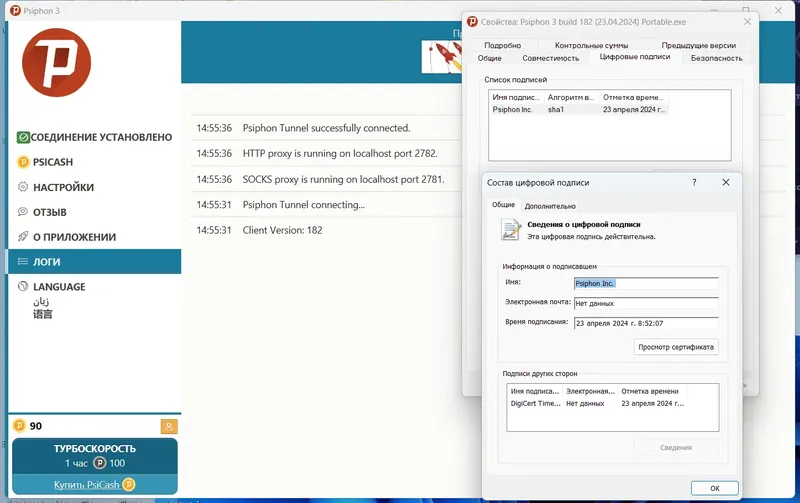Click the ТУРБОСКОРОСТЬ 1 час button
The width and height of the screenshot is (800, 503).
(x=95, y=456)
